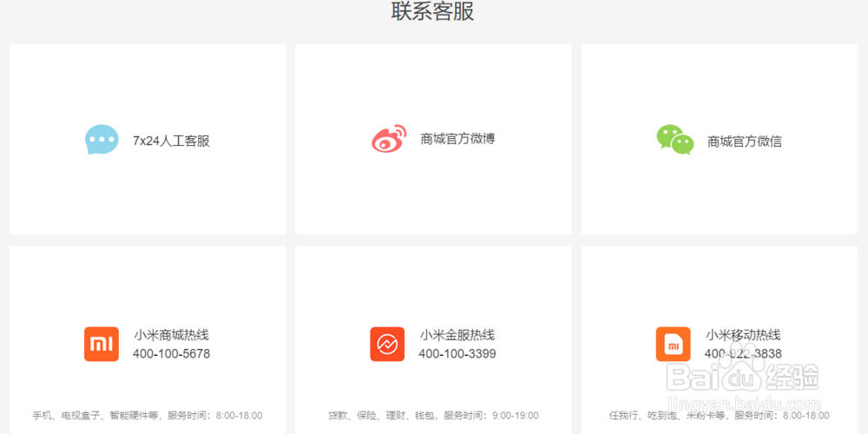Open the Weibo logo icon
Screen dimensions: 868x434
click(x=389, y=138)
